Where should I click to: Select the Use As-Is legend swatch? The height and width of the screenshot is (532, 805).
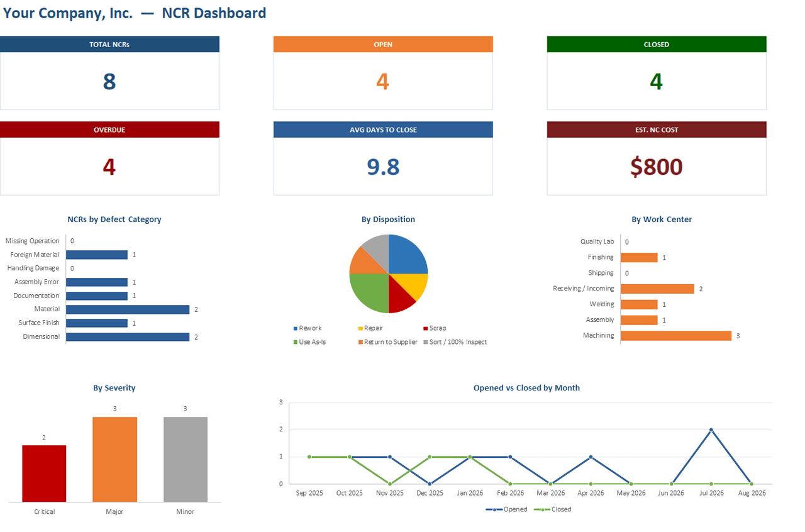(296, 342)
